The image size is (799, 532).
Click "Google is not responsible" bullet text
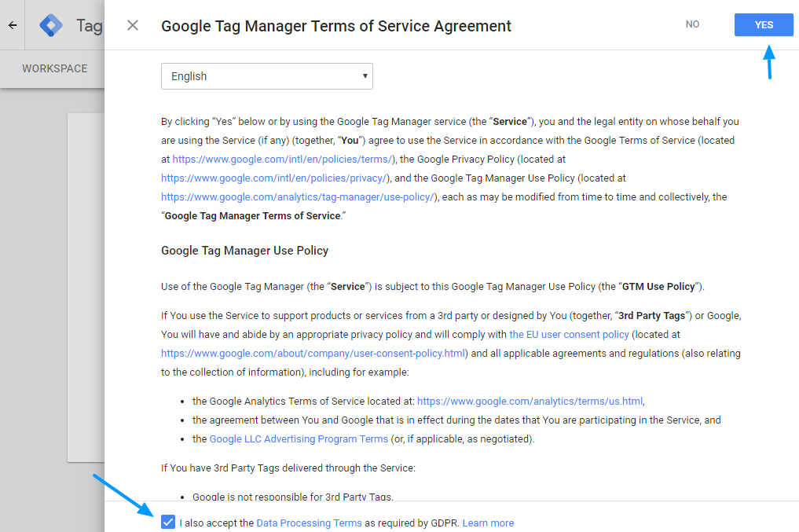(x=293, y=497)
